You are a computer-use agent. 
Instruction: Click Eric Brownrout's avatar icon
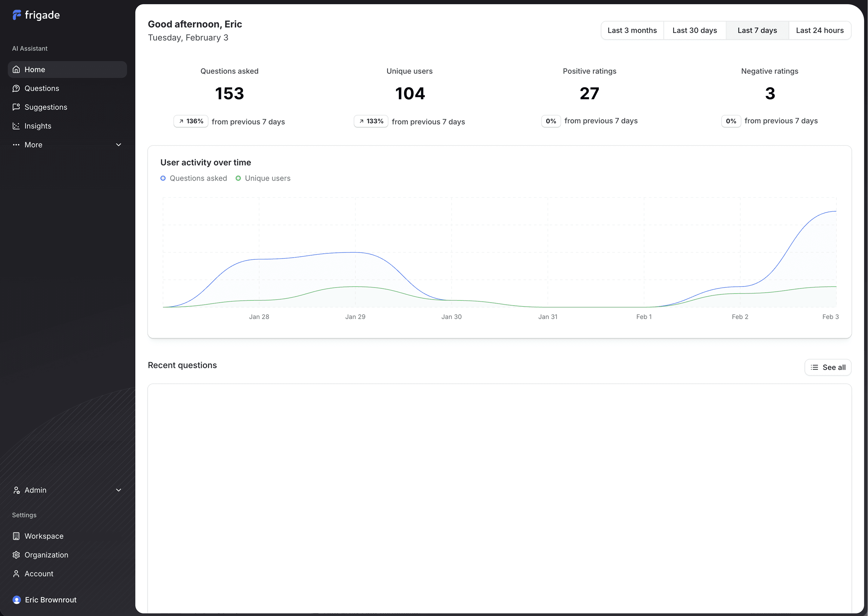17,600
